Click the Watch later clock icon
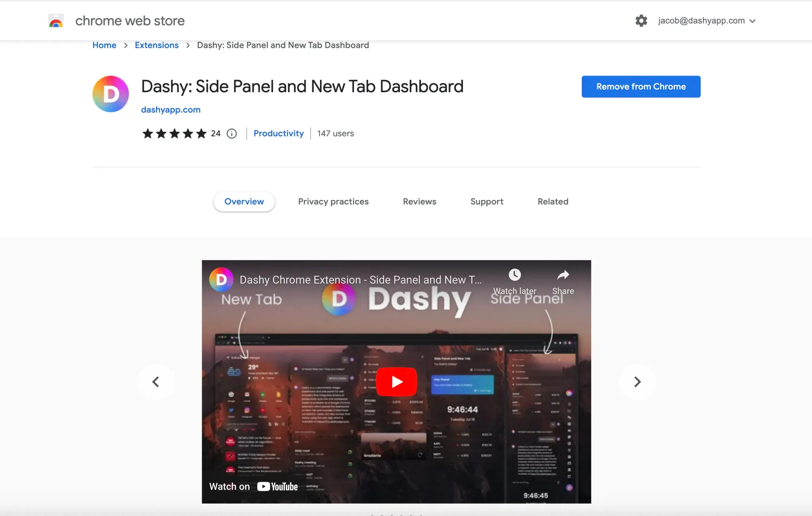 point(515,275)
